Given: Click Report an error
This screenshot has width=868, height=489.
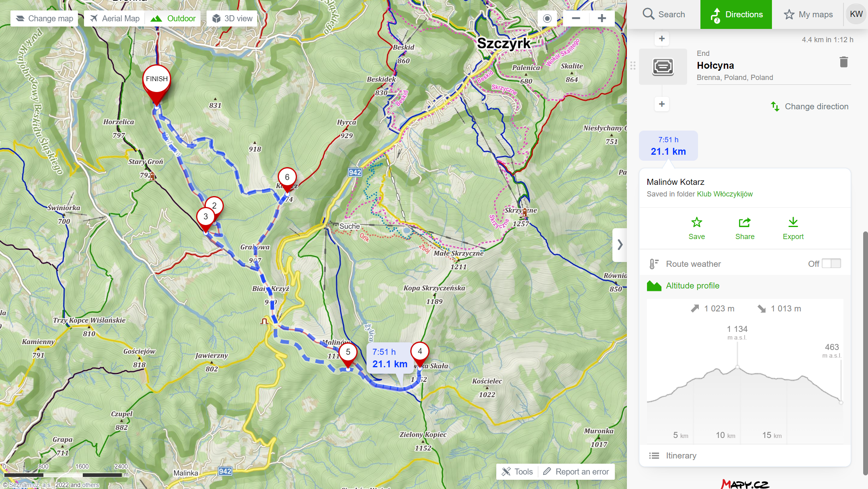Looking at the screenshot, I should (576, 472).
